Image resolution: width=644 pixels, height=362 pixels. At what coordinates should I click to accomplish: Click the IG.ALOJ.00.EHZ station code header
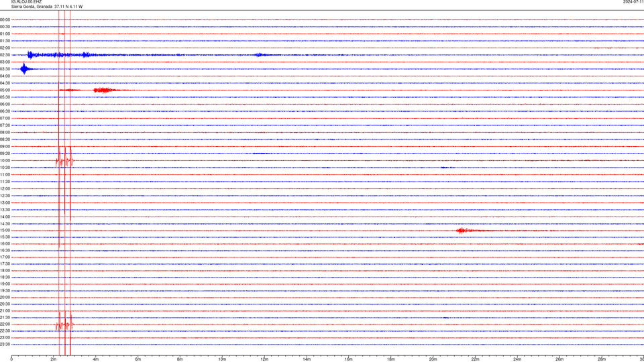pos(26,2)
